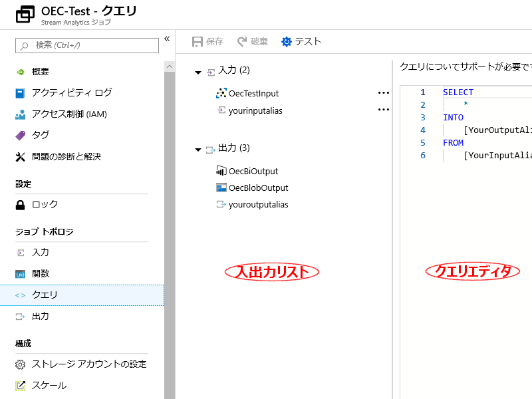Image resolution: width=532 pixels, height=399 pixels.
Task: Click the asterisk on query line 2
Action: point(466,104)
